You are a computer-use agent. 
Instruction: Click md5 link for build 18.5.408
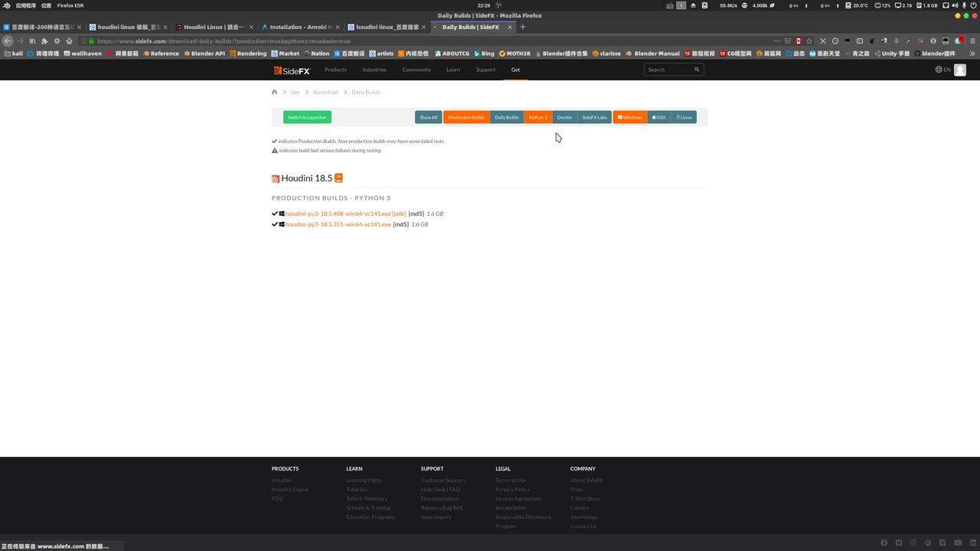(x=416, y=214)
